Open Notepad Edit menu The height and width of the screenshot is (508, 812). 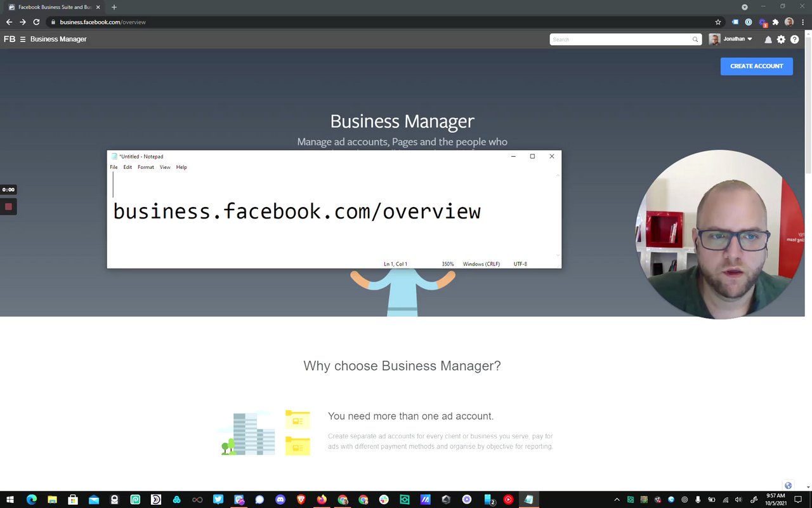click(128, 167)
